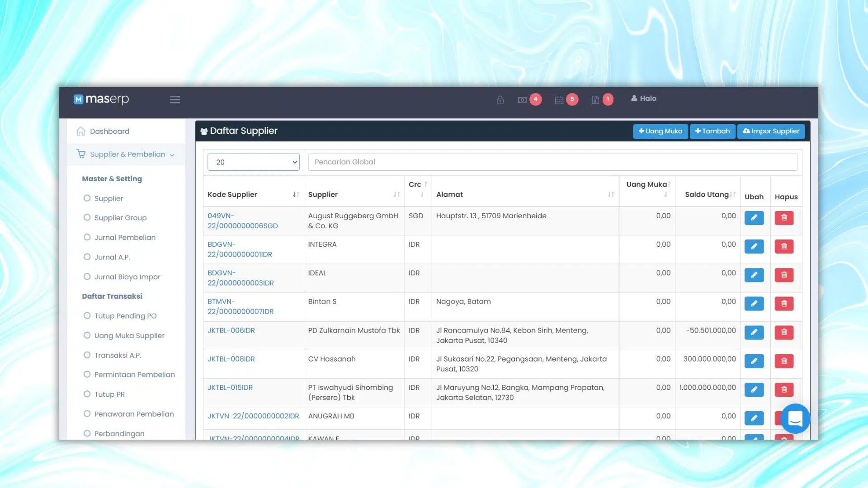868x488 pixels.
Task: Edit PT Iswahyudi Sihombing supplier
Action: [x=754, y=389]
